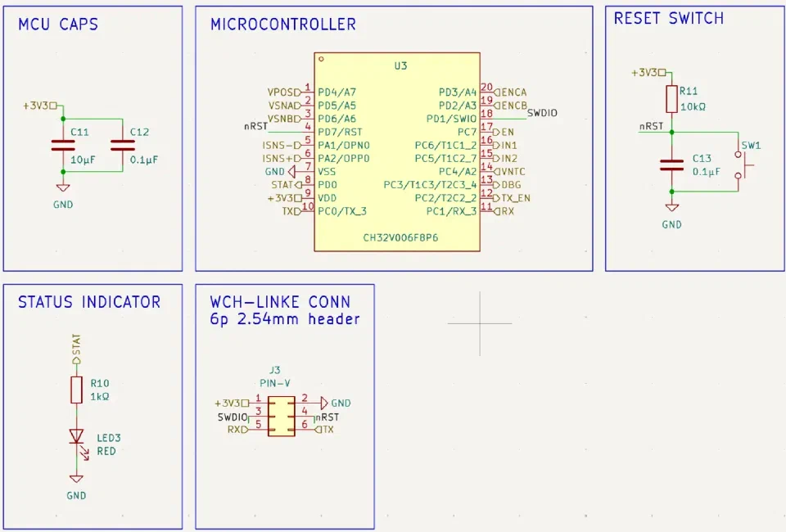The height and width of the screenshot is (532, 786).
Task: Click the WCH-LINKE CONN title text
Action: point(280,302)
